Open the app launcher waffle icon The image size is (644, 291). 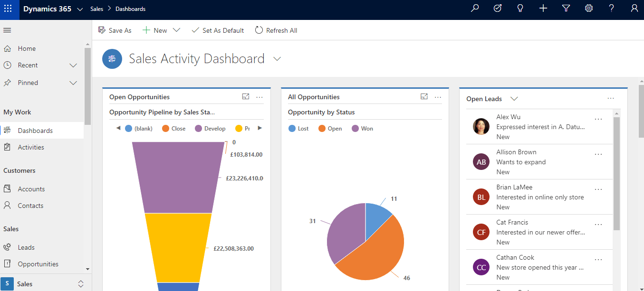8,9
